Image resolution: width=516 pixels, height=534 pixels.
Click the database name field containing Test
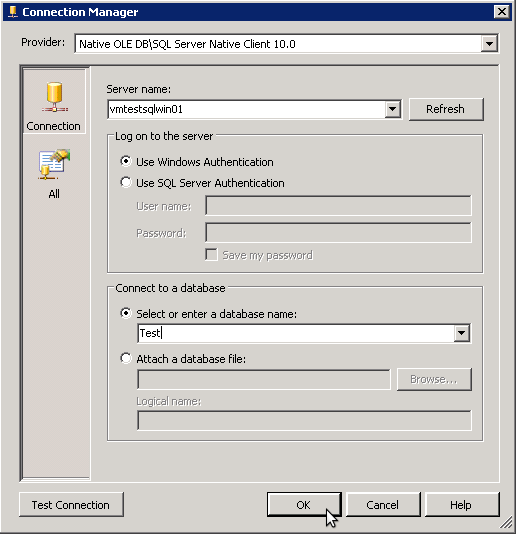coord(296,333)
